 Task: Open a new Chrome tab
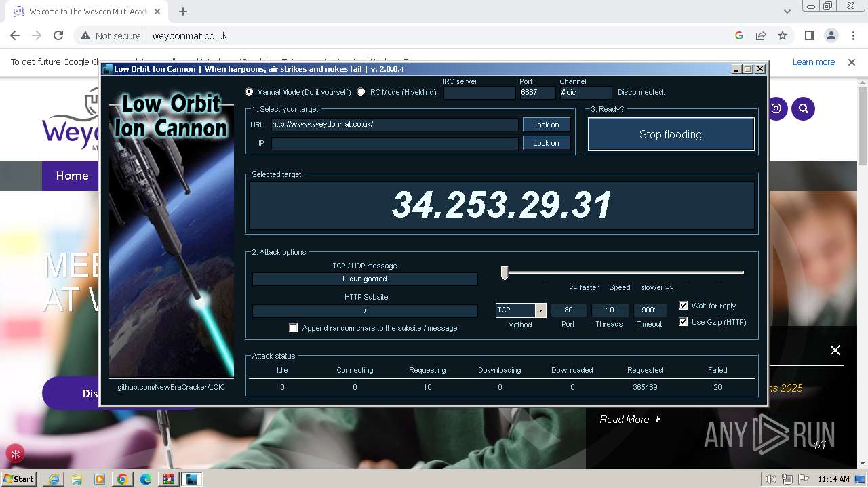tap(183, 12)
